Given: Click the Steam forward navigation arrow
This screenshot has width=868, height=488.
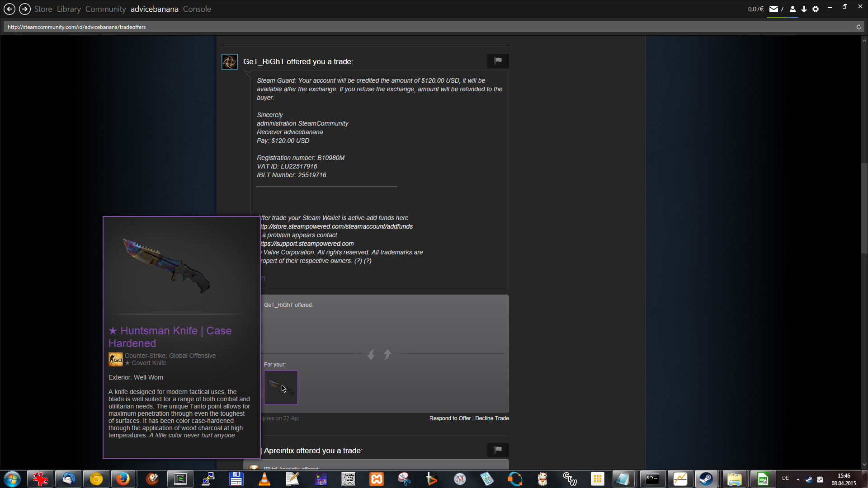Looking at the screenshot, I should click(25, 9).
